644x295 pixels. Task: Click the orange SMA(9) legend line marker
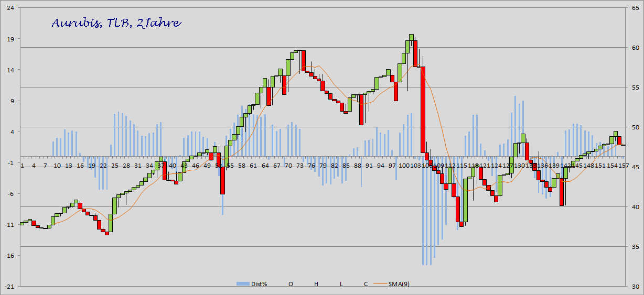coord(381,284)
